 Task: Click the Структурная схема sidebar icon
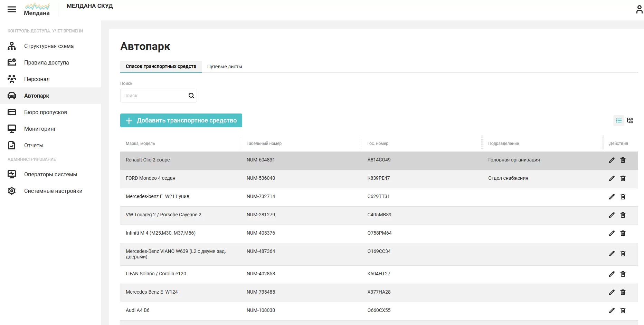point(12,46)
